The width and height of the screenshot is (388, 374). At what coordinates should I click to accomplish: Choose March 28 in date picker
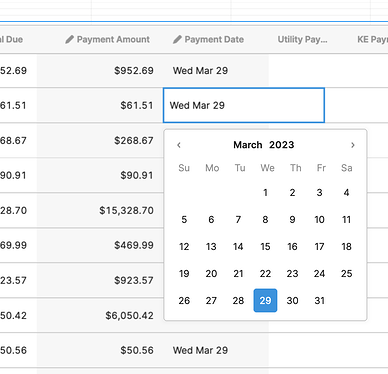tap(238, 301)
